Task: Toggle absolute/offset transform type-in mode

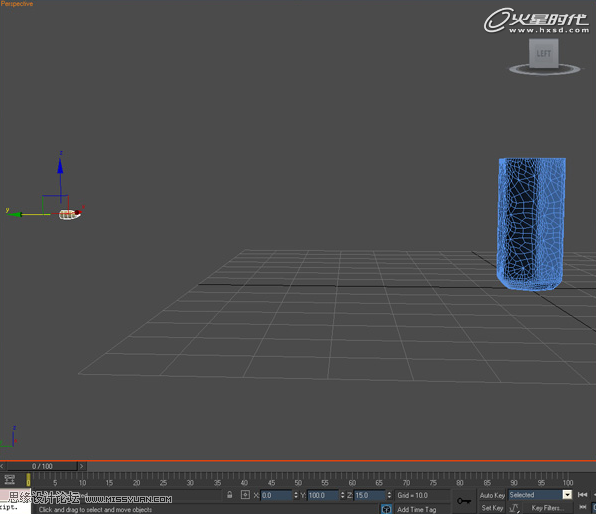Action: (x=245, y=495)
